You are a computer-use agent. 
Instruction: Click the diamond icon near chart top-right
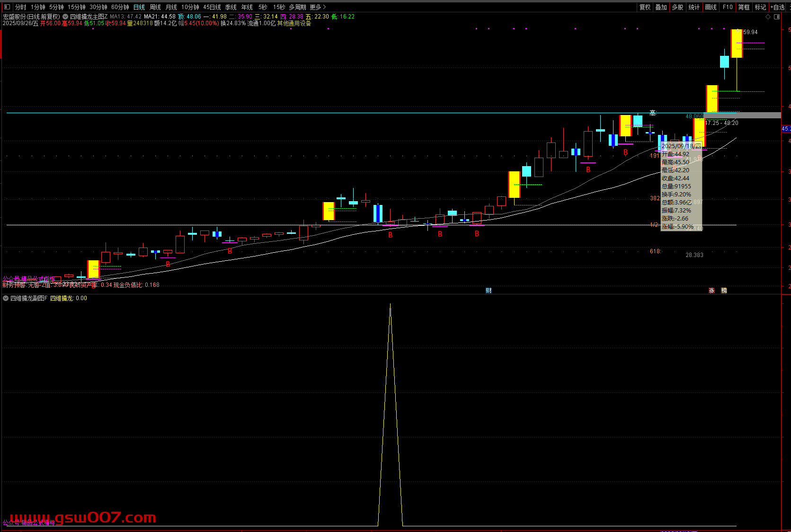(x=768, y=17)
